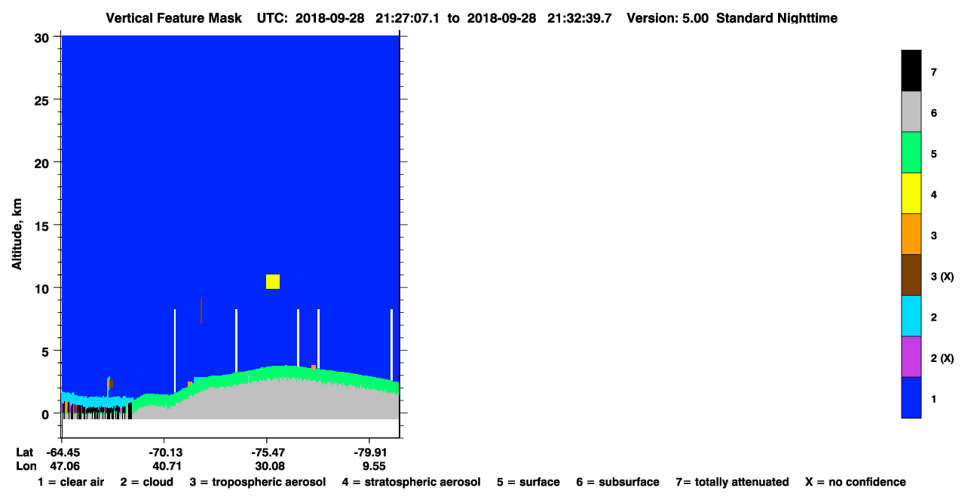
Task: Click the black color swatch labeled 7
Action: pyautogui.click(x=911, y=71)
